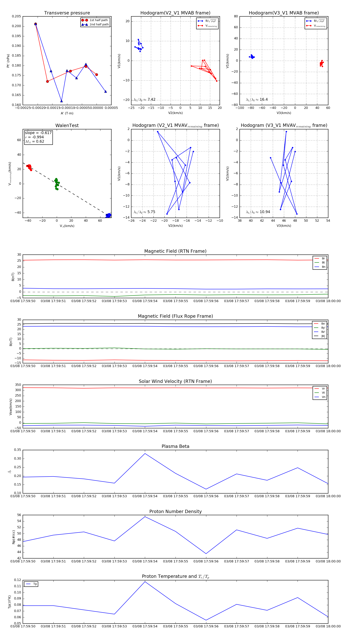Image resolution: width=351 pixels, height=644 pixels.
Task: Click the "A' (T·m)" axis label
Action: click(67, 113)
